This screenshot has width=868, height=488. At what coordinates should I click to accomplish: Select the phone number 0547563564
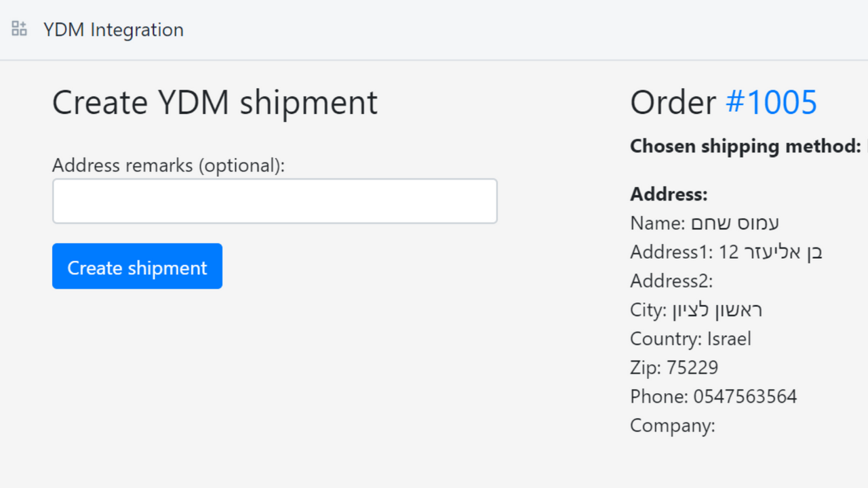714,396
